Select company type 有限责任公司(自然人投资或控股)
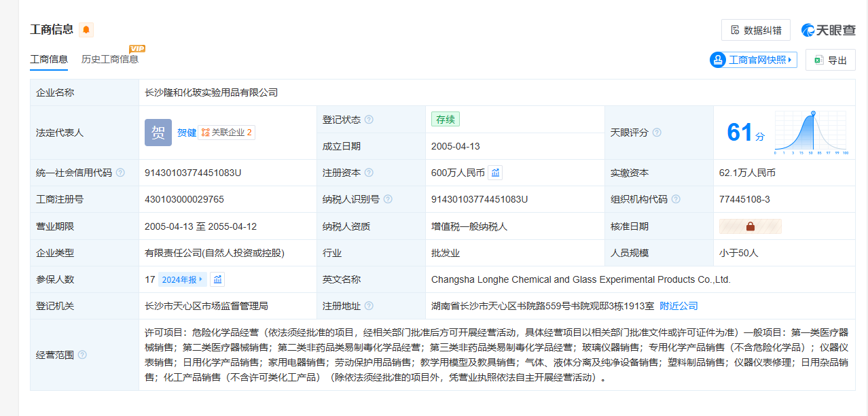Screen dimensions: 868x416 [215, 253]
